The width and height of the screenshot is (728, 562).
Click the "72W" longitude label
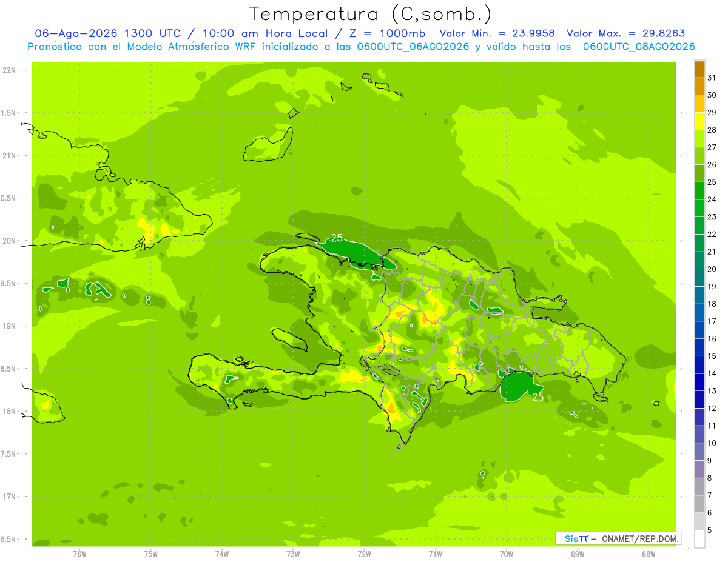(364, 554)
